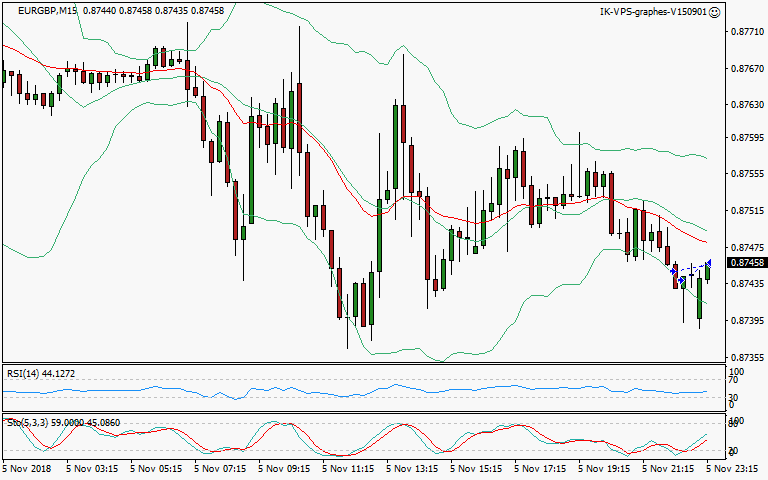Click the highlighted current price 0.87458 label
Screen dimensions: 768x480
pyautogui.click(x=744, y=262)
